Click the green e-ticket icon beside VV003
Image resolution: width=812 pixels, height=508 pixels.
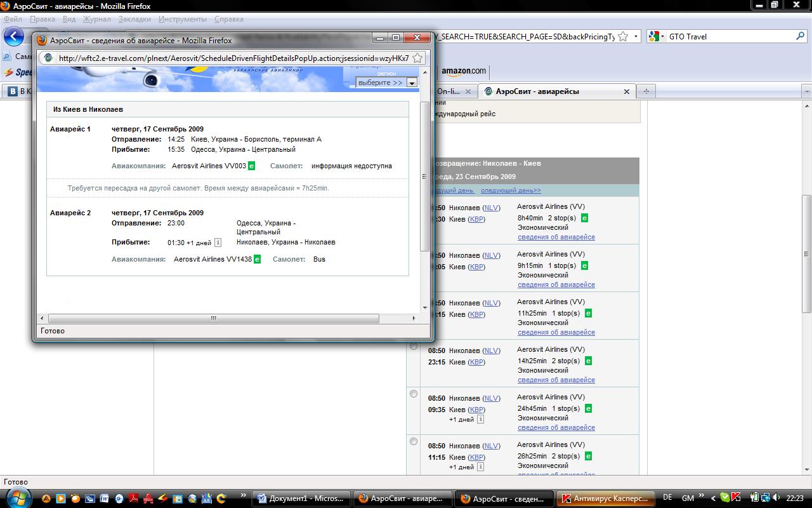(x=251, y=166)
